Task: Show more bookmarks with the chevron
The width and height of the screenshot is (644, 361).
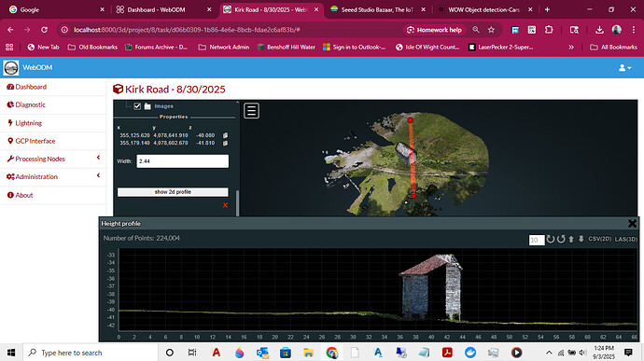Action: pos(571,48)
